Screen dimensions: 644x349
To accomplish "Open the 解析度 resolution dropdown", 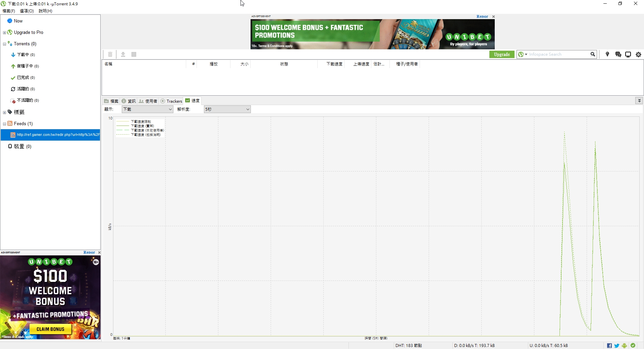I will coord(227,109).
